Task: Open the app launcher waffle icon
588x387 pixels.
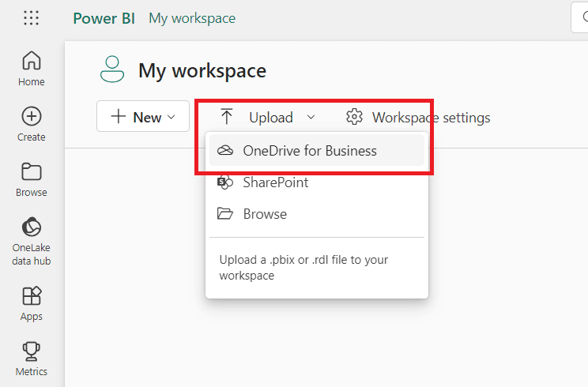Action: tap(32, 18)
